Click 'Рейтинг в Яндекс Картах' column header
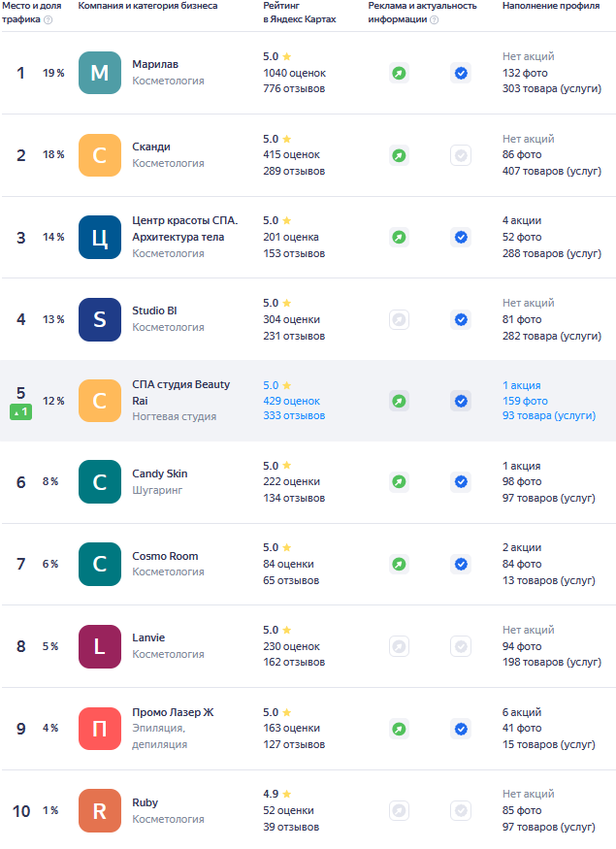Screen dimensions: 616x849 [x=300, y=13]
